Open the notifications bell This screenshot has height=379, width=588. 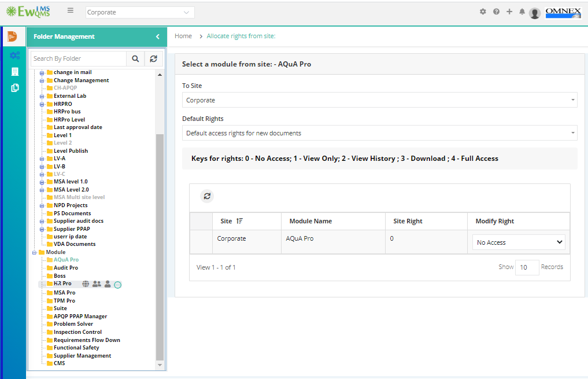(x=522, y=12)
